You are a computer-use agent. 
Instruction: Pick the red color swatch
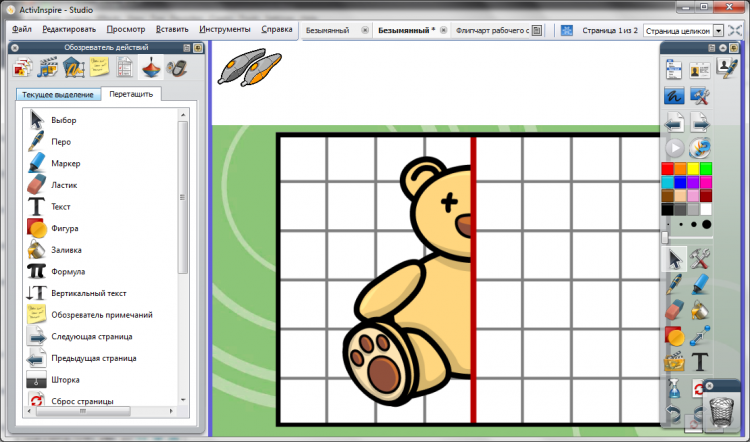[667, 168]
